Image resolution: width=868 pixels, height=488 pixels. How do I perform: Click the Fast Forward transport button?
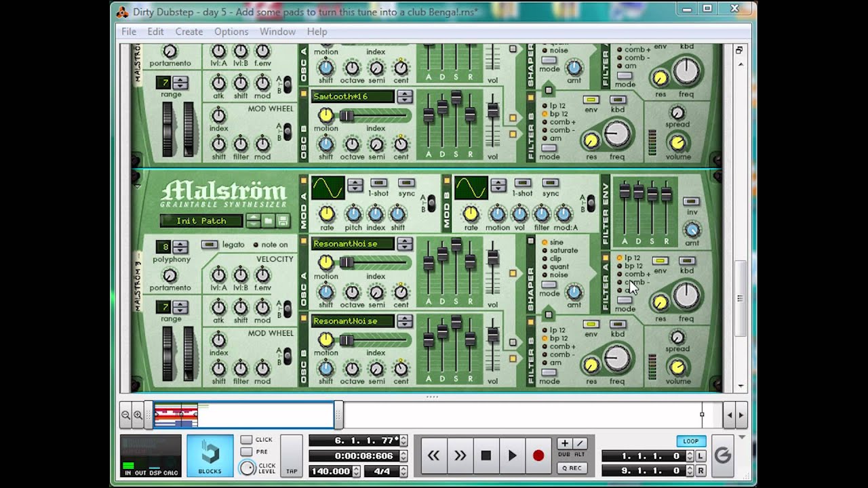click(460, 455)
